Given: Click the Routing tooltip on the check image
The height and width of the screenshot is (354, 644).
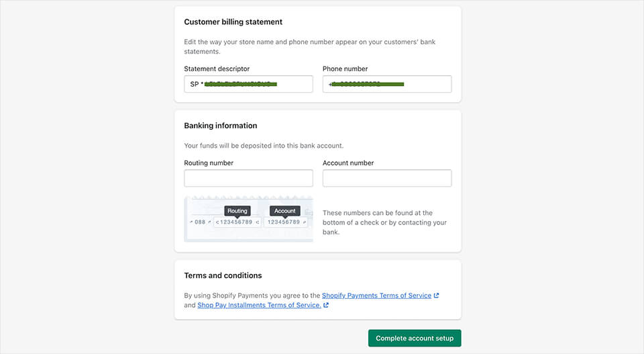Looking at the screenshot, I should [x=237, y=211].
